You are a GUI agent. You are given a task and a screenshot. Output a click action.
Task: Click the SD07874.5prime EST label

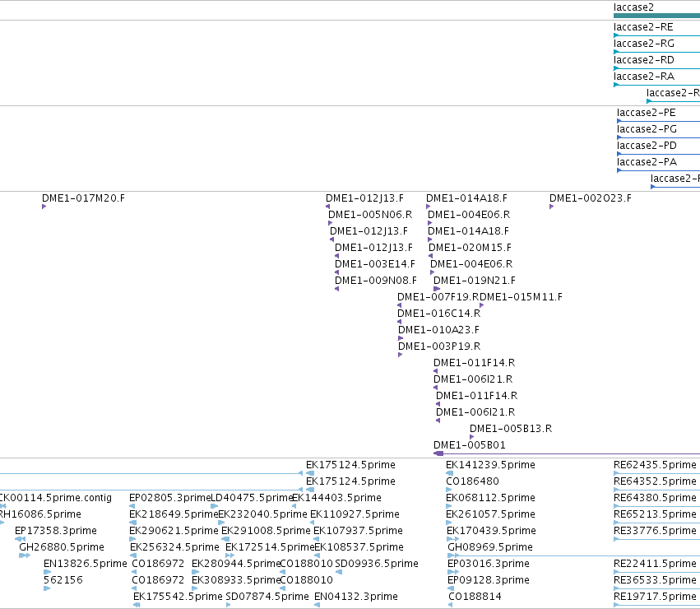pos(267,597)
